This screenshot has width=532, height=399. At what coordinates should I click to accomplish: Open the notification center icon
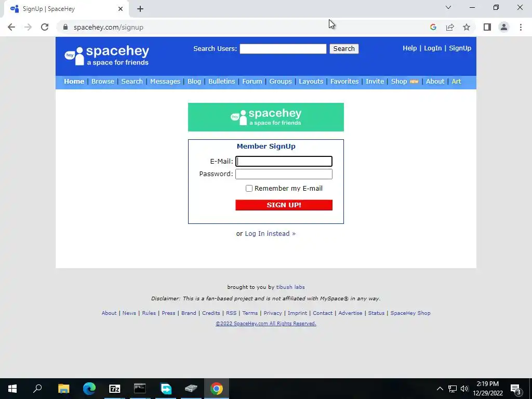[516, 389]
